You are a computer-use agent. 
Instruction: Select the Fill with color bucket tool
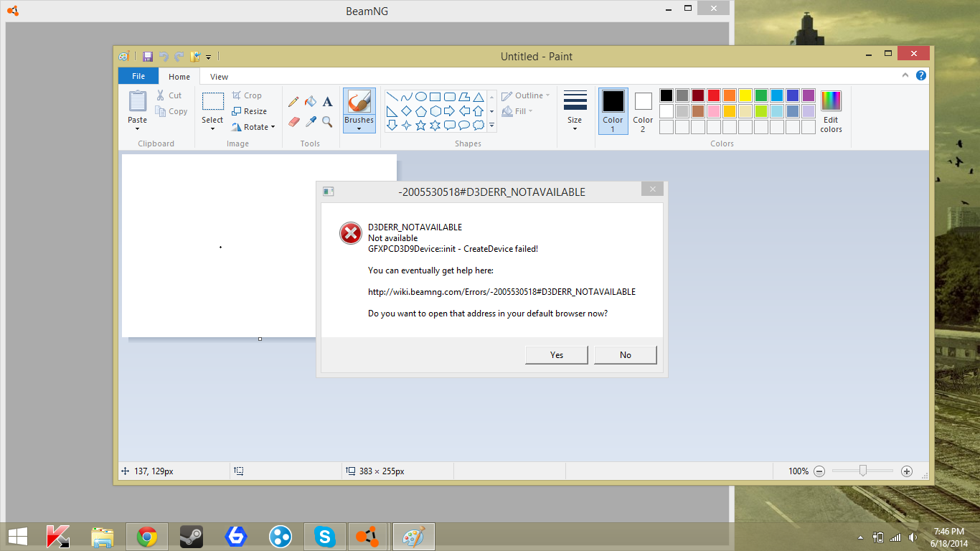coord(311,102)
